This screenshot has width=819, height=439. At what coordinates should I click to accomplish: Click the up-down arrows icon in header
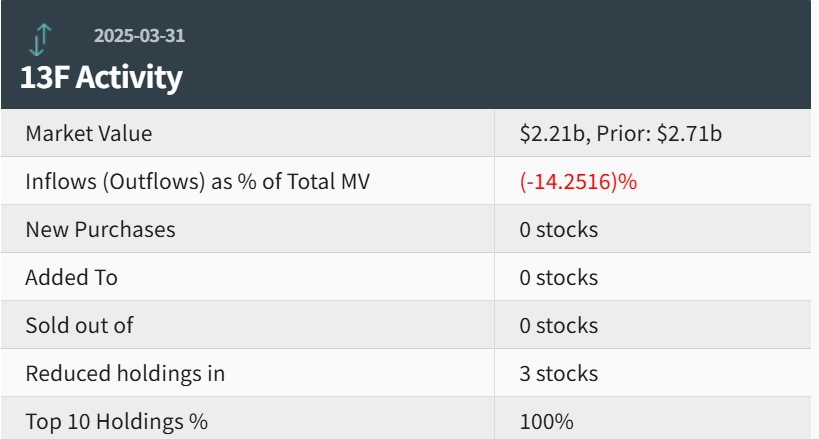39,38
